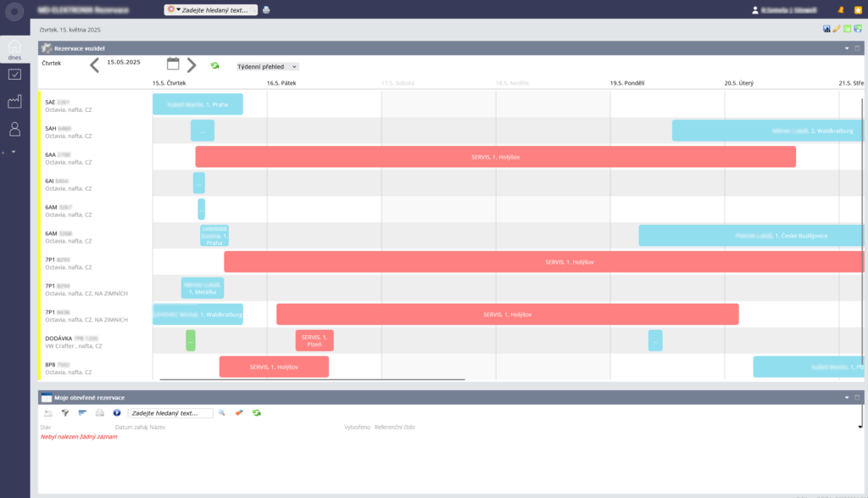This screenshot has height=498, width=868.
Task: Click the pencil edit dashboard icon
Action: (837, 29)
